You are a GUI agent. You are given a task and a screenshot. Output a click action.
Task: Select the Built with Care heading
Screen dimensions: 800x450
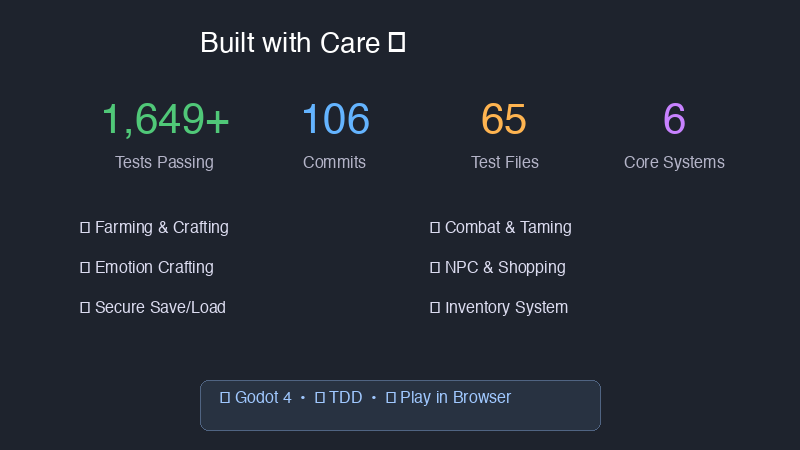[x=290, y=43]
